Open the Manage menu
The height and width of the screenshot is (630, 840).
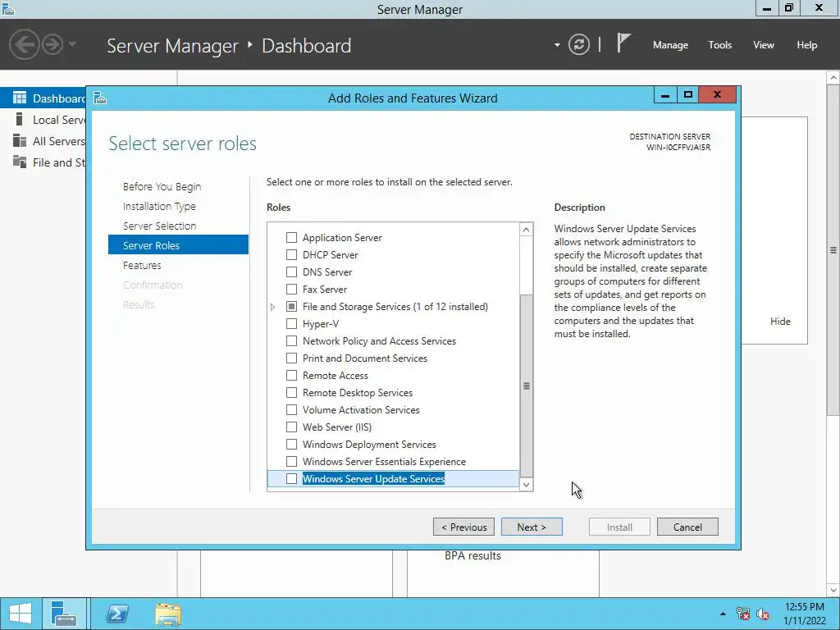point(670,45)
